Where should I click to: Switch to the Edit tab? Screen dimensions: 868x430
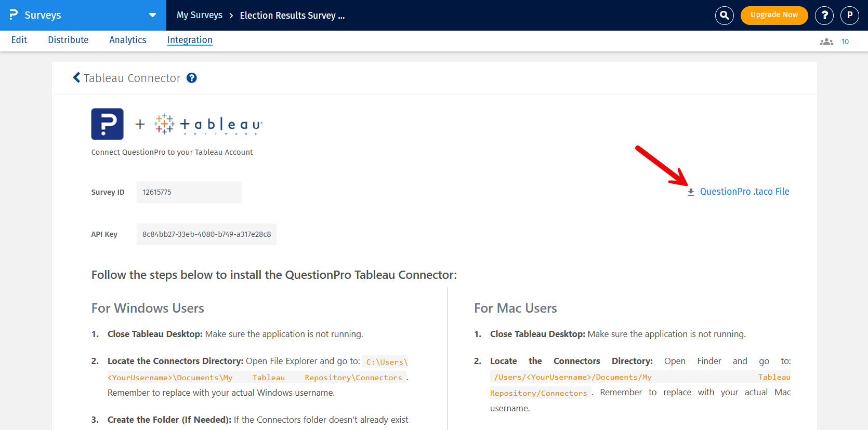tap(19, 40)
